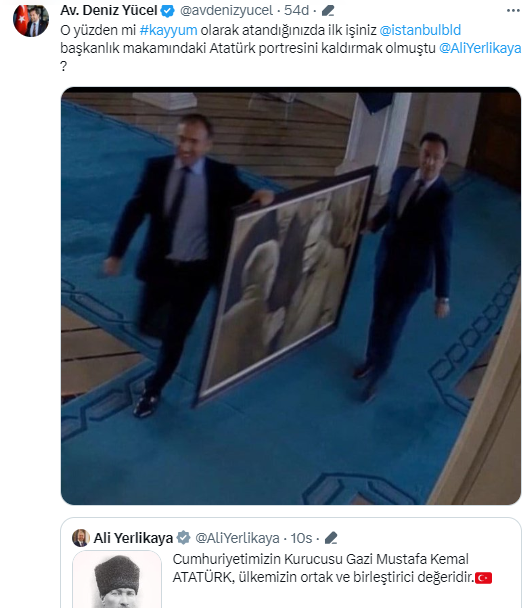529x608 pixels.
Task: Click the gray verified badge beside Ali Yerlikaya
Action: (183, 538)
